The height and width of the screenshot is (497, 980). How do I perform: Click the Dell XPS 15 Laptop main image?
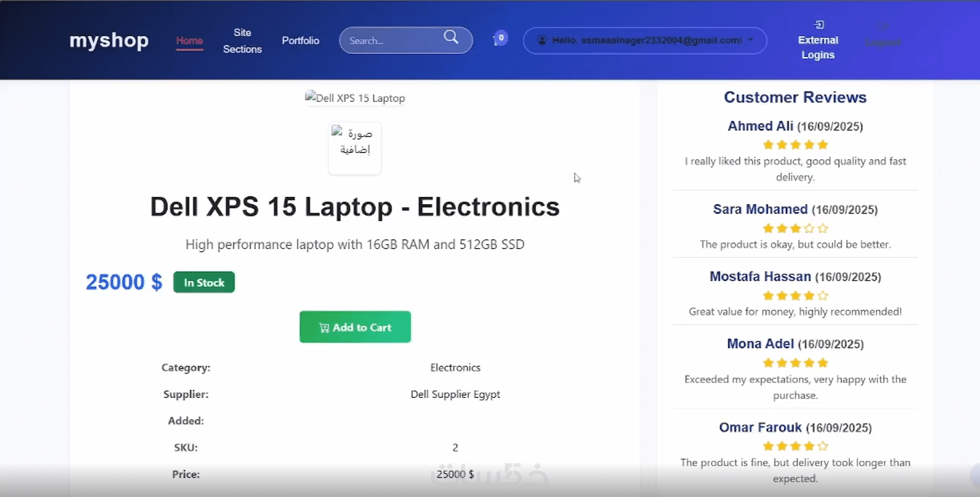tap(355, 98)
